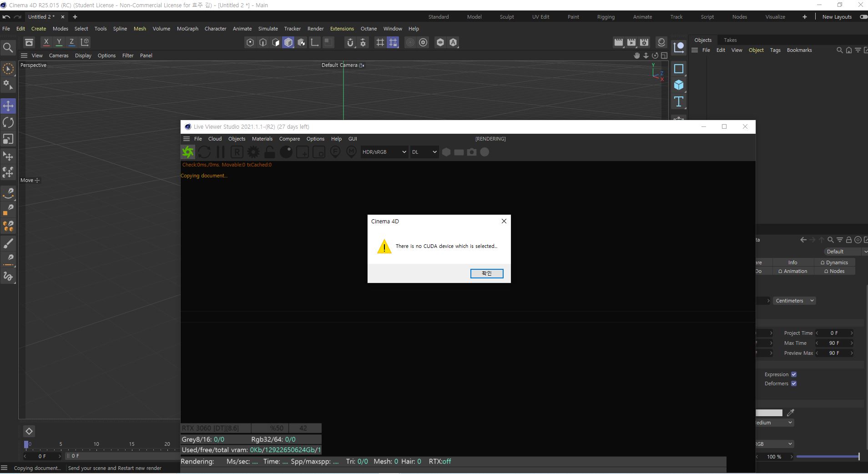Viewport: 868px width, 474px height.
Task: Switch to the UV Edit layout tab
Action: click(x=541, y=17)
